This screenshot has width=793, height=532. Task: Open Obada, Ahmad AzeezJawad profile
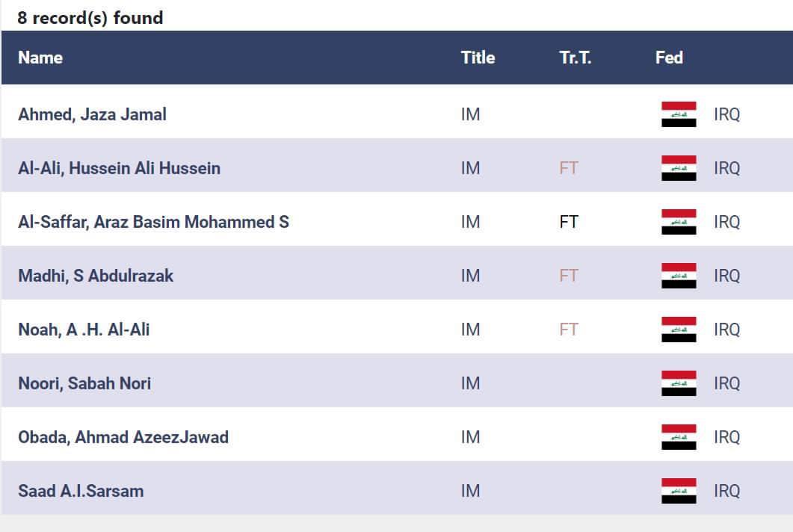tap(123, 437)
